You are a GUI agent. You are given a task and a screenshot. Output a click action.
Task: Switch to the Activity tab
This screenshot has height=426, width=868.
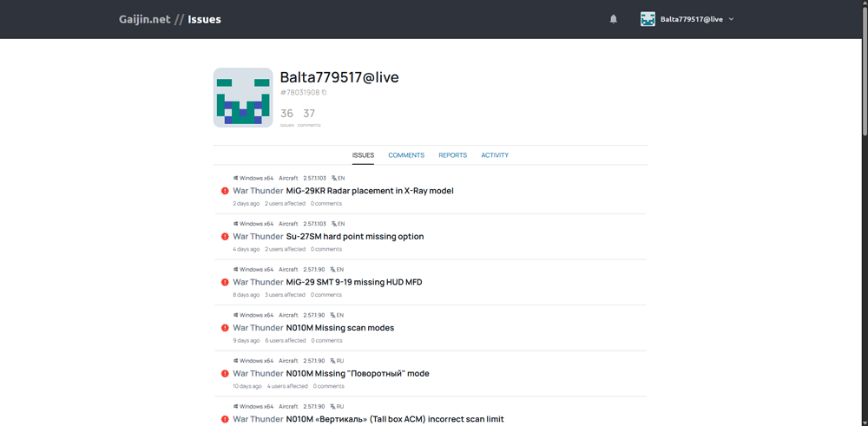click(x=495, y=155)
